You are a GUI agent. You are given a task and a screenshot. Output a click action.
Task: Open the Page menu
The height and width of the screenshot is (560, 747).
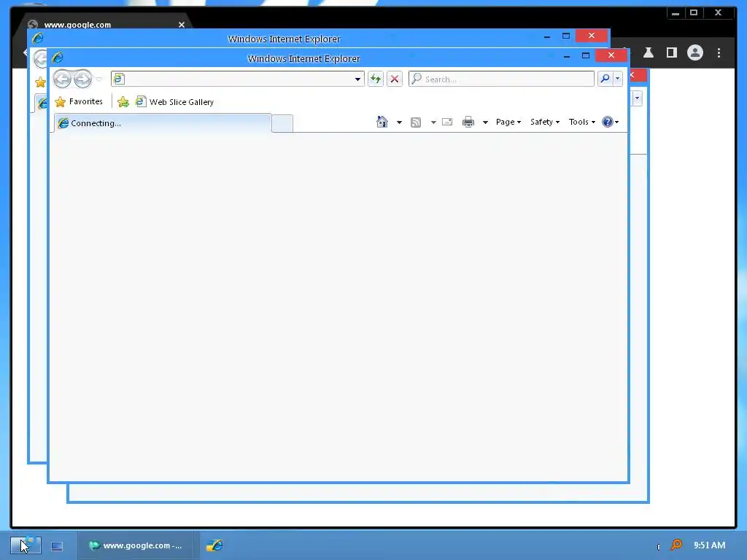coord(508,122)
